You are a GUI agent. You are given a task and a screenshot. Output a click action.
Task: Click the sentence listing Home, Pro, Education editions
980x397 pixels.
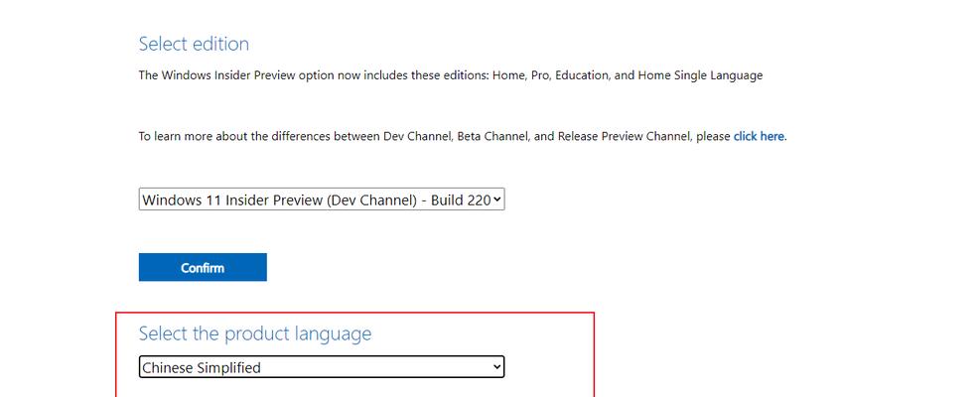(x=451, y=75)
